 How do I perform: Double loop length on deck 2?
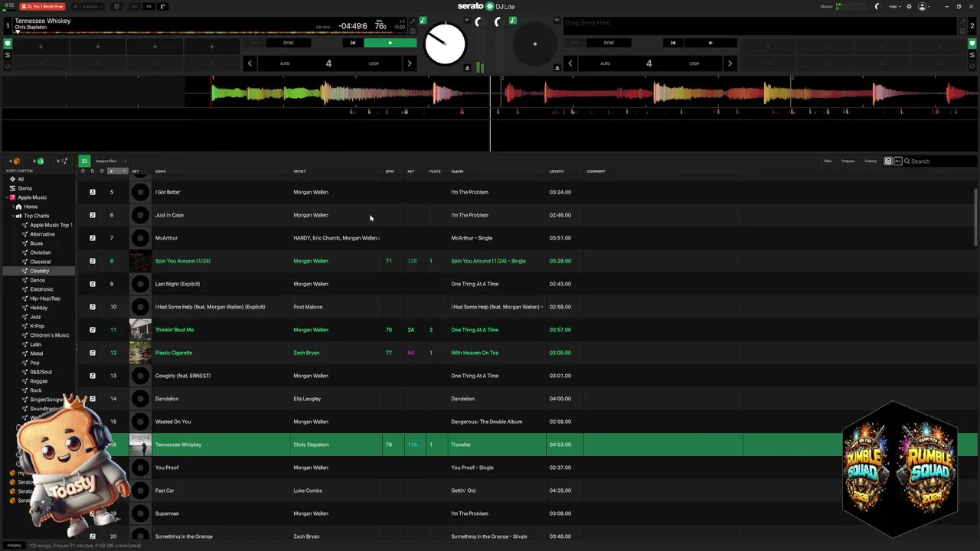tap(730, 64)
